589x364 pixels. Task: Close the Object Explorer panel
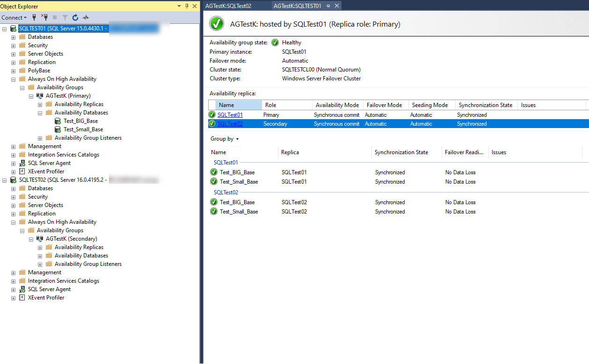[195, 6]
